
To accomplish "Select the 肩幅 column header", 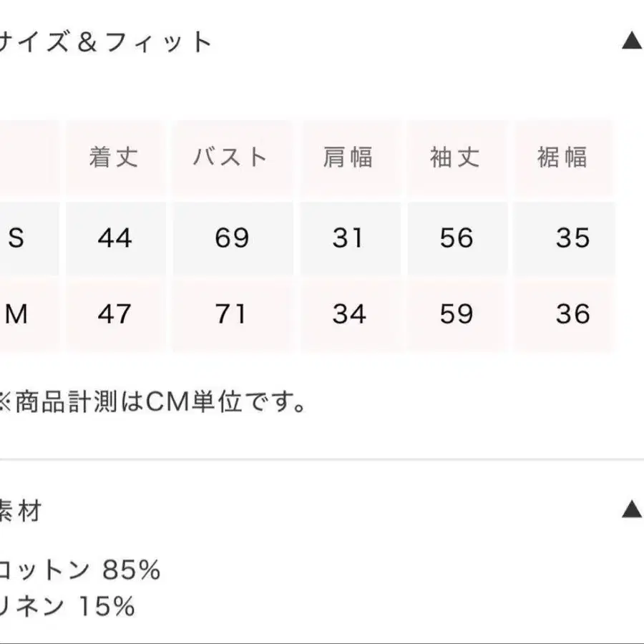I will 348,157.
